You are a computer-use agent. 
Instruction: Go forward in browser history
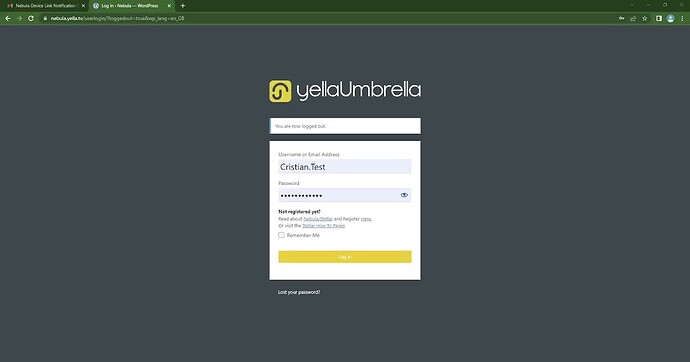(x=19, y=18)
